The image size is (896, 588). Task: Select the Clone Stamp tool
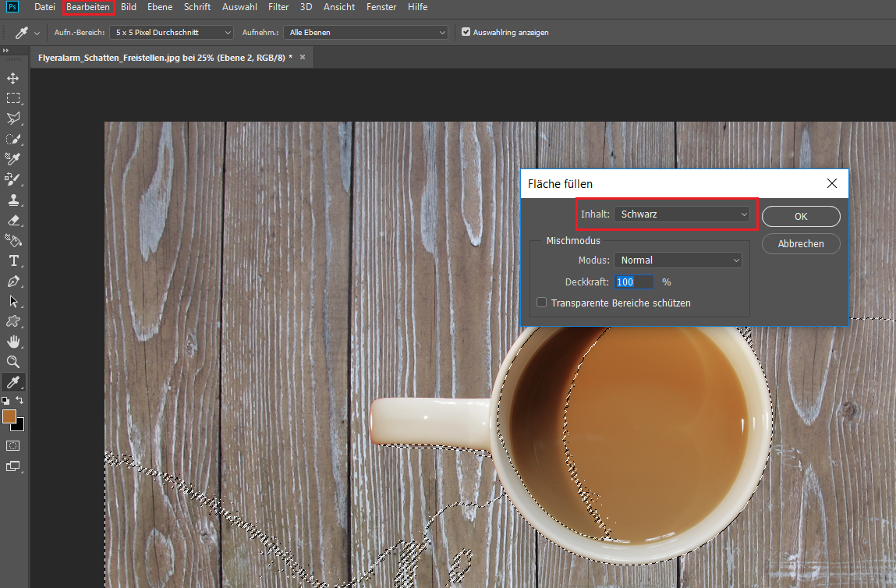click(x=13, y=200)
